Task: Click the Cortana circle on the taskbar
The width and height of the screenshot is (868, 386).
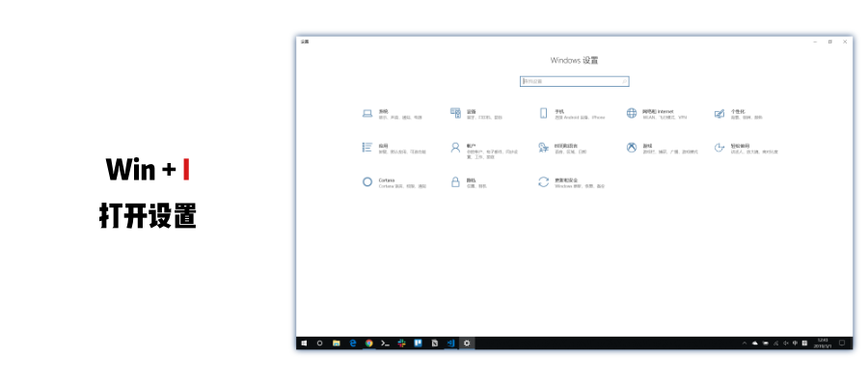Action: click(319, 344)
